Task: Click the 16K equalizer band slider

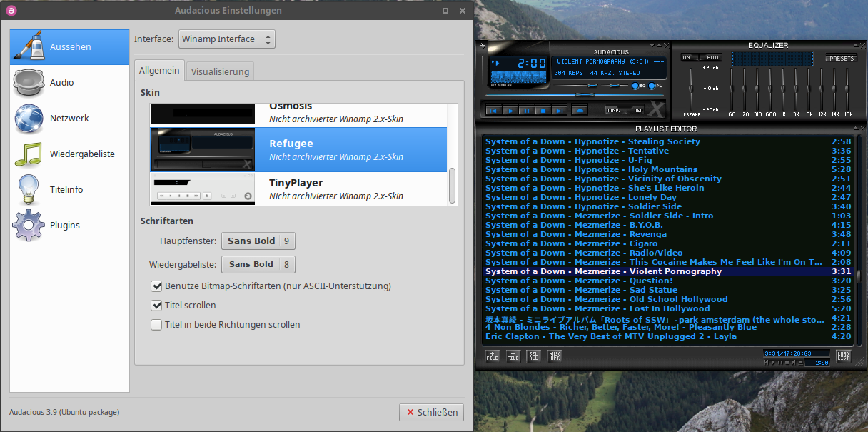Action: [x=848, y=89]
